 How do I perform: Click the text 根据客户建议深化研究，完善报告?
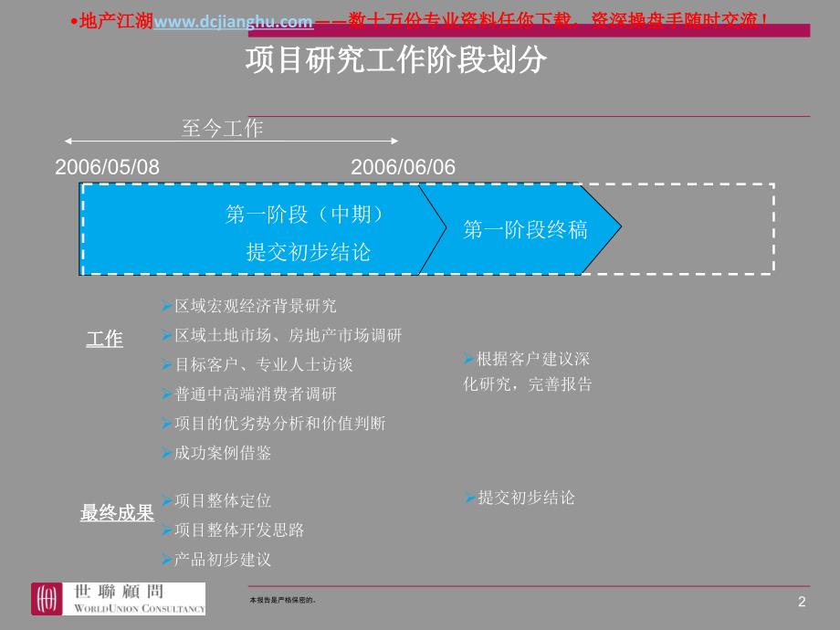click(527, 372)
